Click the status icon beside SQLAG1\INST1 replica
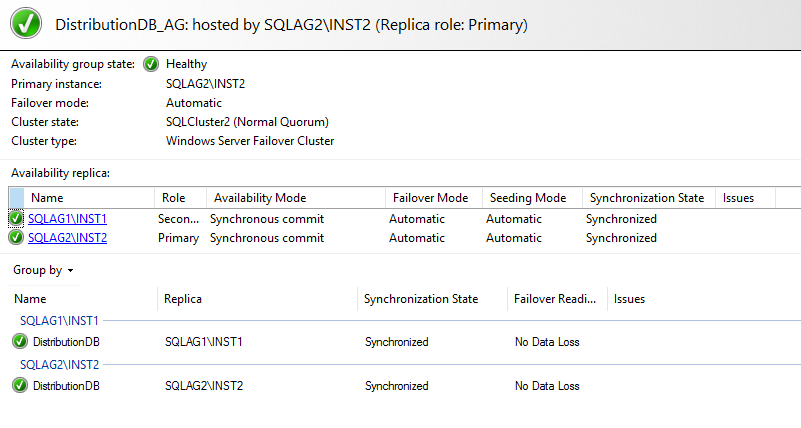Image resolution: width=801 pixels, height=428 pixels. click(x=16, y=219)
